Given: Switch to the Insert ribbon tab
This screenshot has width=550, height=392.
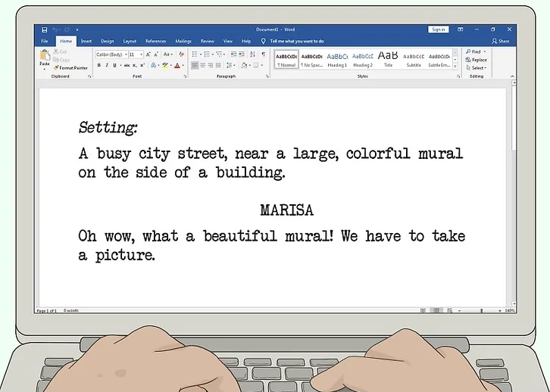Looking at the screenshot, I should tap(86, 41).
